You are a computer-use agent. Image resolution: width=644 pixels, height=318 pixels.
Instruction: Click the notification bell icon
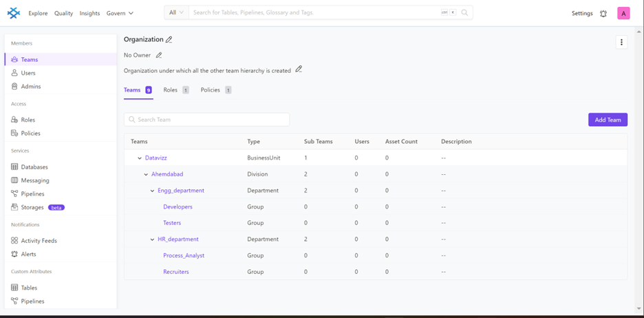(x=603, y=13)
